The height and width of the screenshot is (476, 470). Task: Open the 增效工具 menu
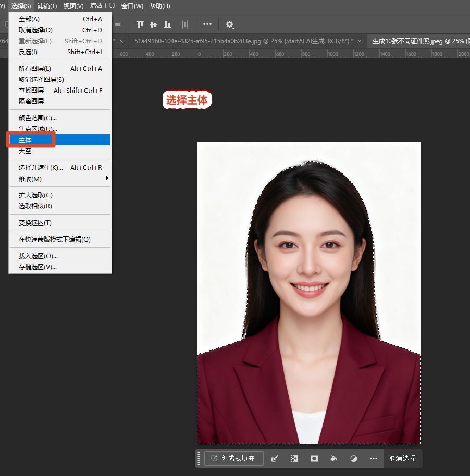click(102, 6)
